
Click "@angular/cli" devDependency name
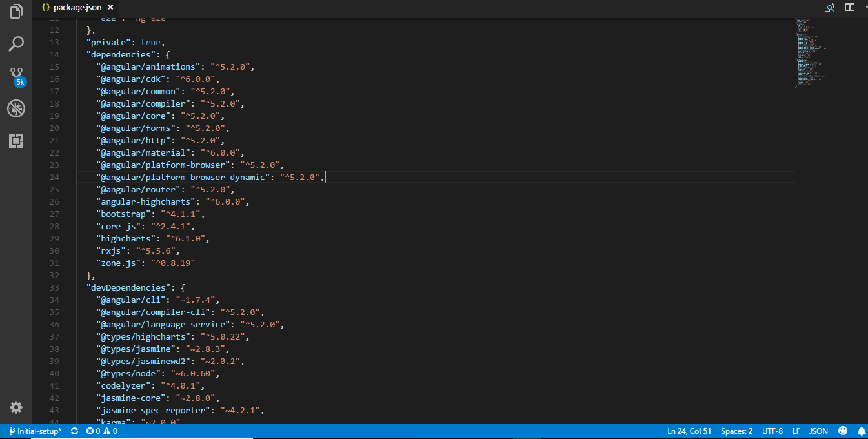[x=131, y=300]
